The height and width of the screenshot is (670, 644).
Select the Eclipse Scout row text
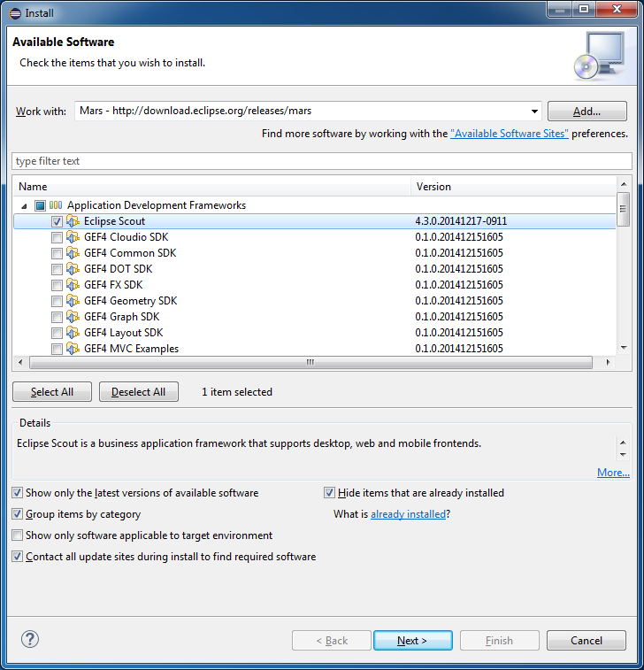[114, 221]
